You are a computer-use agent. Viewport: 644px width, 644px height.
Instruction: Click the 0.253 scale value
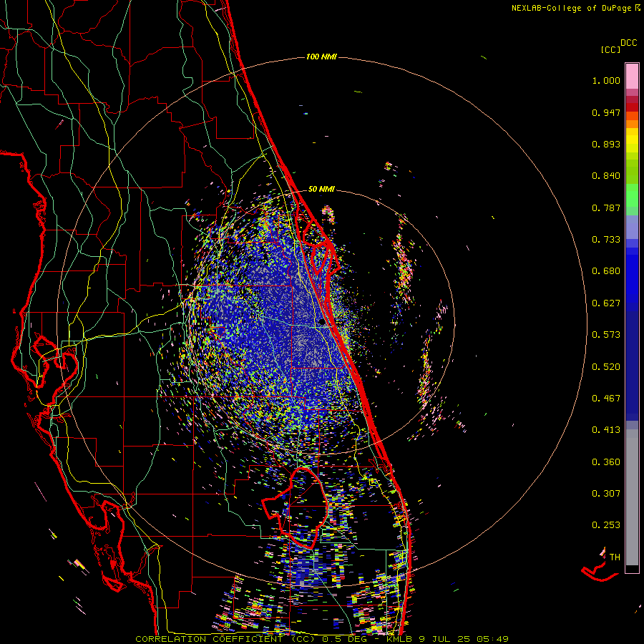coord(606,525)
